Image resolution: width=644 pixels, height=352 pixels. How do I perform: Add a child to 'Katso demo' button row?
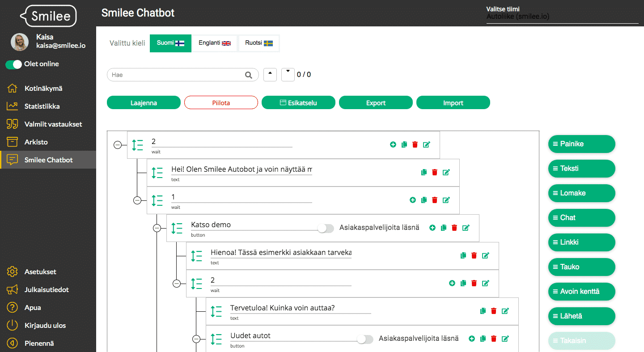point(432,228)
